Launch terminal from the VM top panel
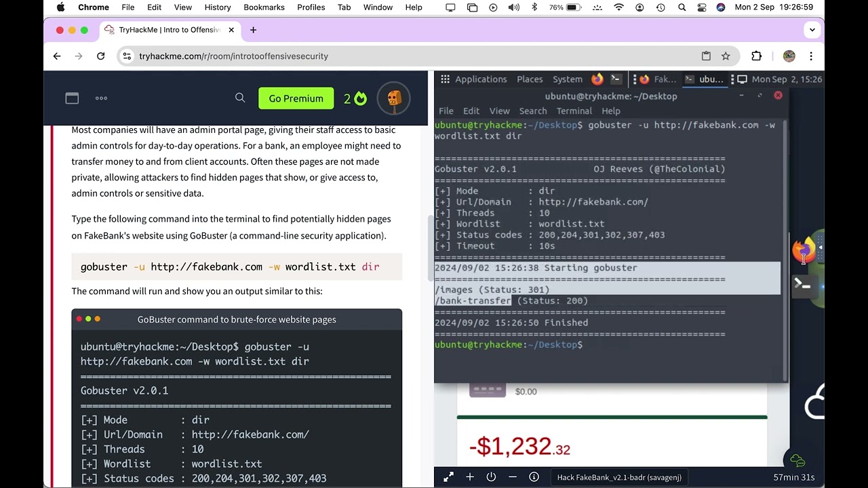Screen dimensions: 868x488 (x=616, y=79)
